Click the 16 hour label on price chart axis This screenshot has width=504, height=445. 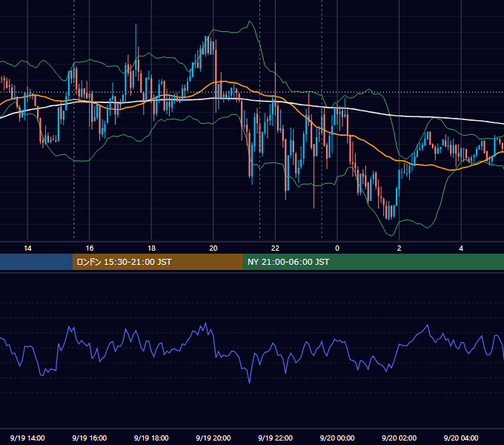tap(90, 248)
